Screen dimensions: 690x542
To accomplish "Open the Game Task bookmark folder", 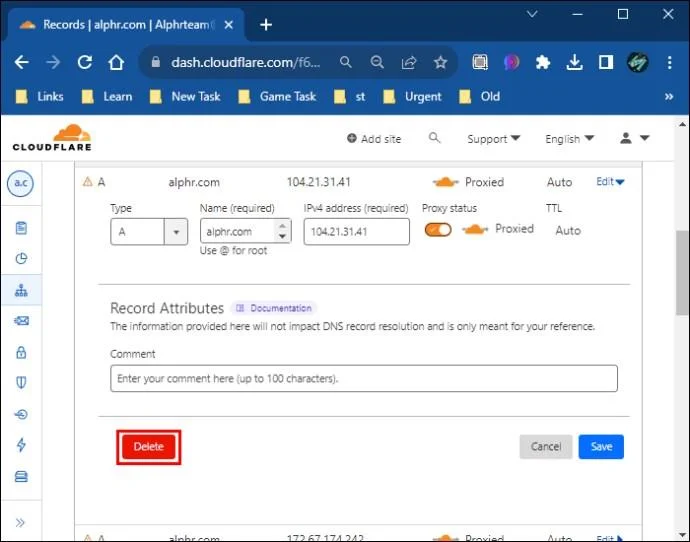I will (x=277, y=96).
